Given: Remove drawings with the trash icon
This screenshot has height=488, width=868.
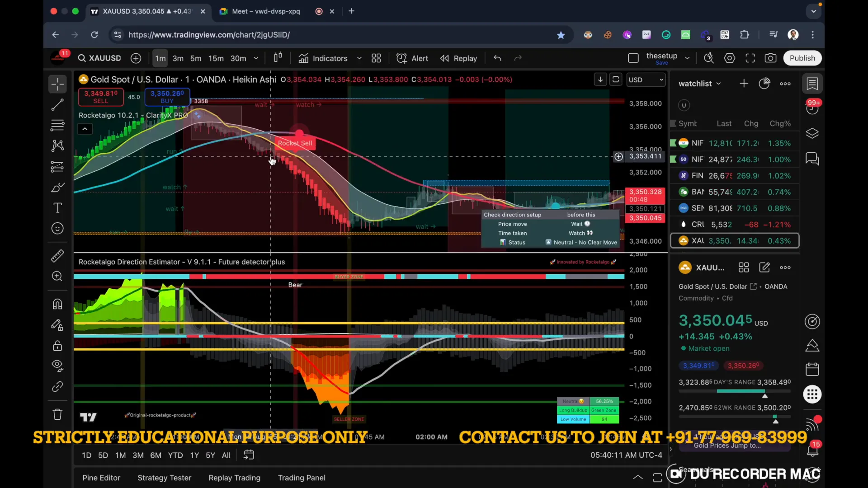Looking at the screenshot, I should coord(57,414).
